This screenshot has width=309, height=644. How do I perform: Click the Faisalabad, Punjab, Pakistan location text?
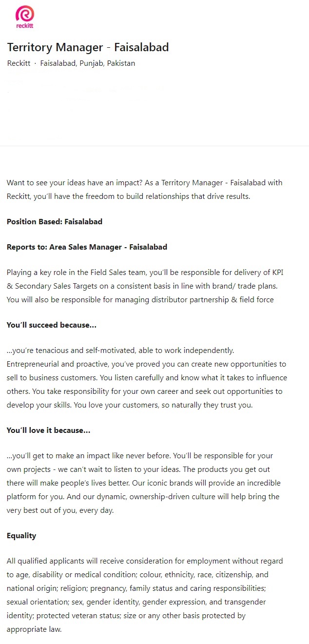pos(88,63)
